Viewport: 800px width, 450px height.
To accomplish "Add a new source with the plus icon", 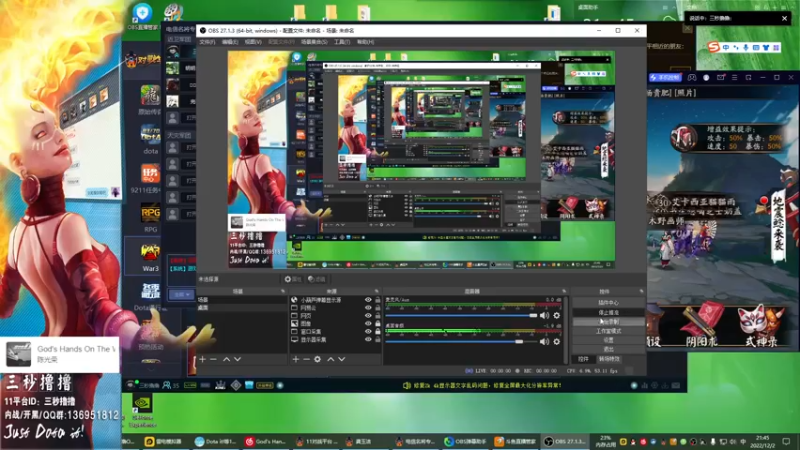I will tap(295, 359).
